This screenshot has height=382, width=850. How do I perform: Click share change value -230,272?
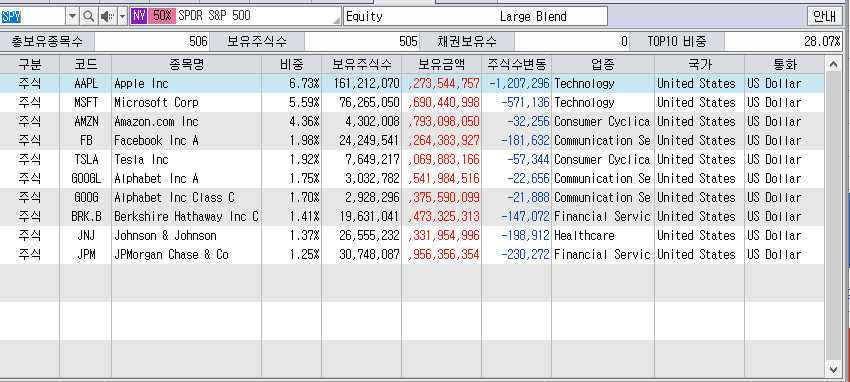[x=517, y=254]
